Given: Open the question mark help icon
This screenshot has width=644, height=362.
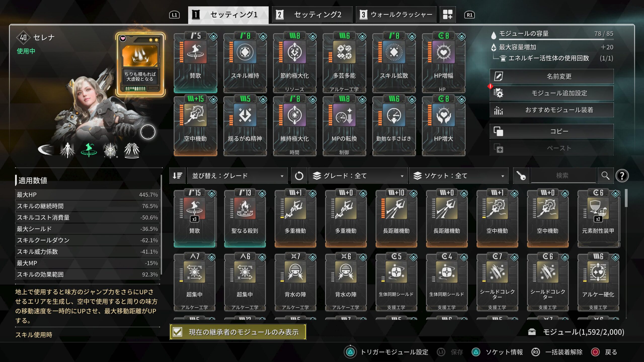Looking at the screenshot, I should pyautogui.click(x=622, y=176).
